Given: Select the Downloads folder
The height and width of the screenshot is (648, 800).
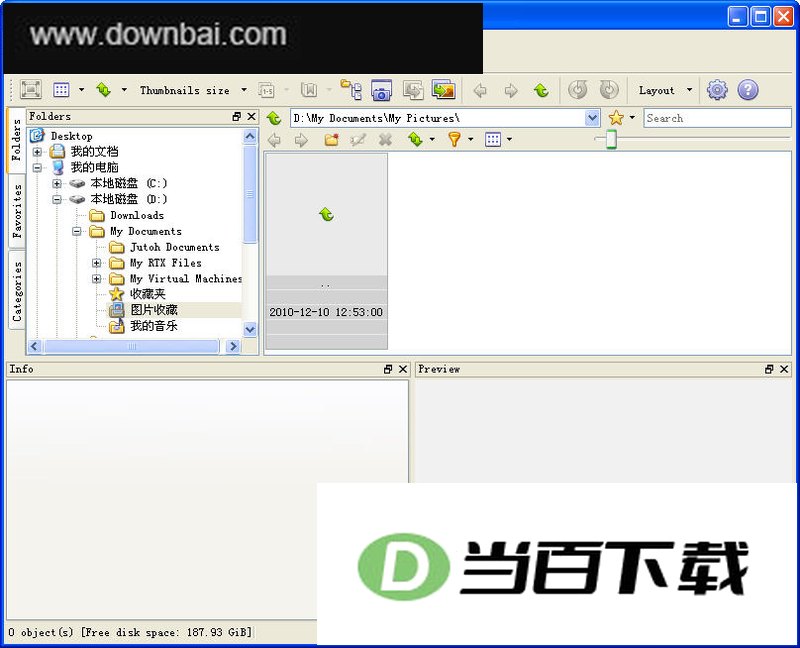Looking at the screenshot, I should click(x=137, y=215).
